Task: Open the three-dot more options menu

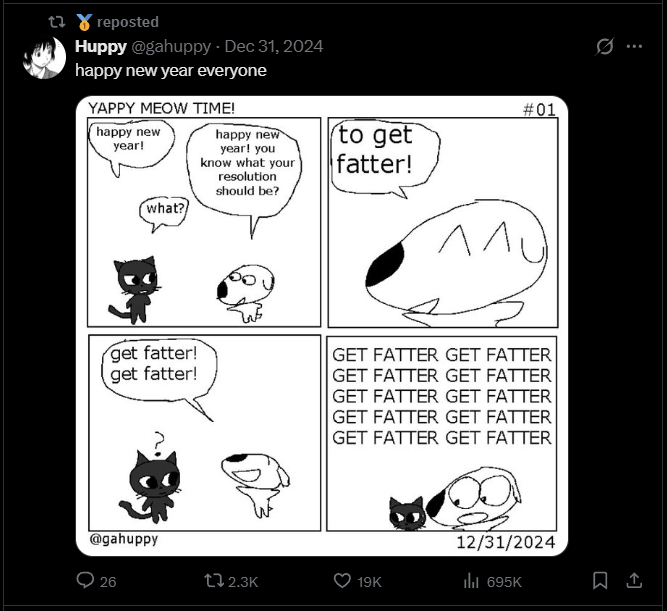Action: pyautogui.click(x=634, y=46)
